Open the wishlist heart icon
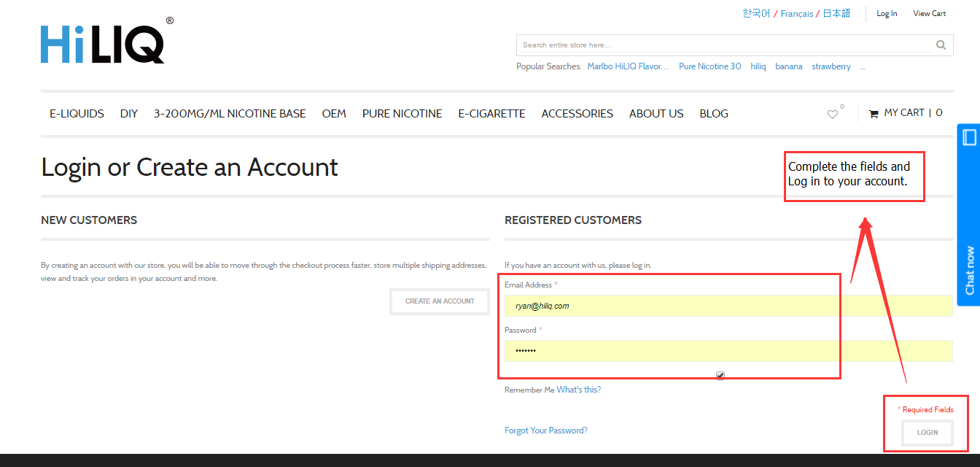The height and width of the screenshot is (467, 980). click(833, 114)
